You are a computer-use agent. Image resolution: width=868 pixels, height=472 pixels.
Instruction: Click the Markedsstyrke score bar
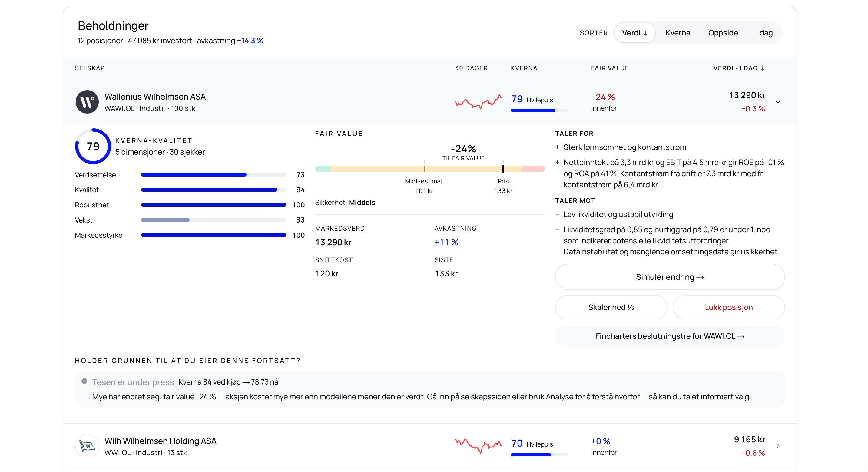click(213, 235)
